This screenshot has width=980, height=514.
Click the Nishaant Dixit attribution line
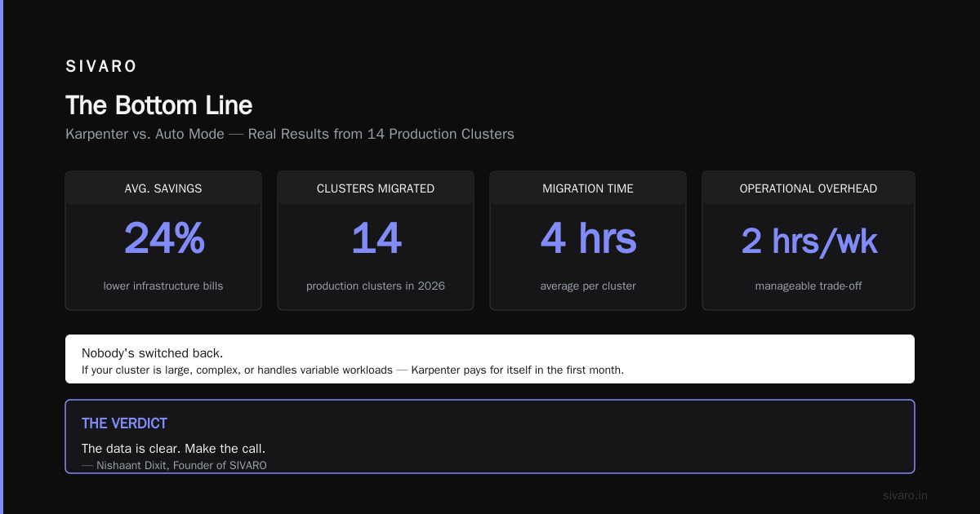(174, 465)
